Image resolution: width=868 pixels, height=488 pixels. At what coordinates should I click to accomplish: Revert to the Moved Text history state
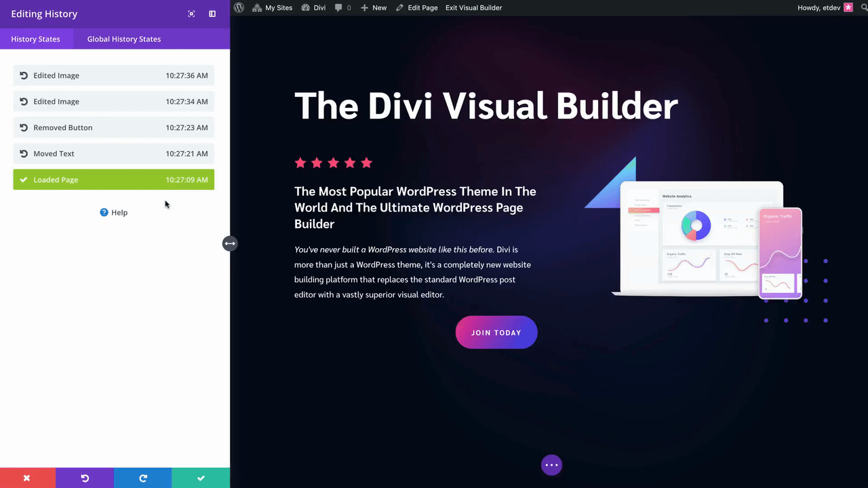point(113,154)
